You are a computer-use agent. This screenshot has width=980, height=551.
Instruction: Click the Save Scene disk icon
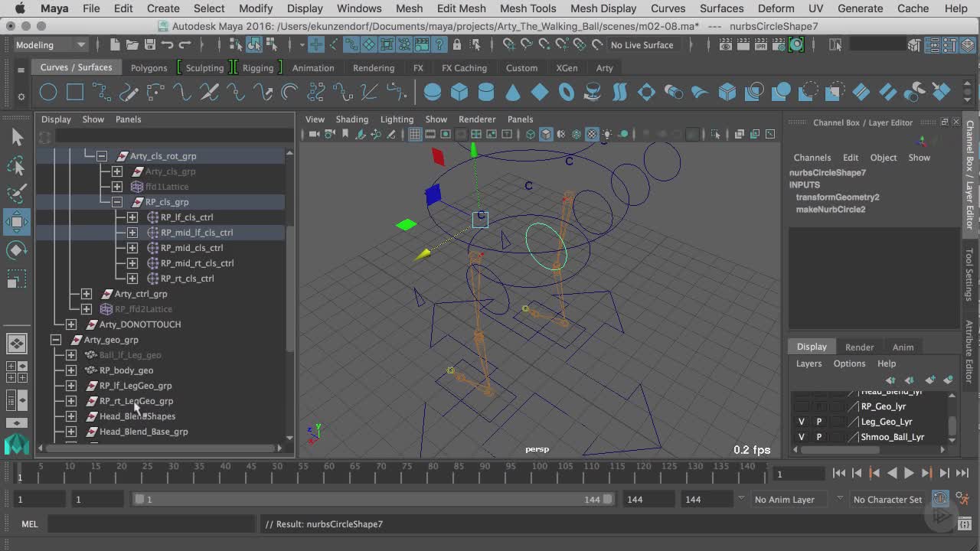coord(150,44)
